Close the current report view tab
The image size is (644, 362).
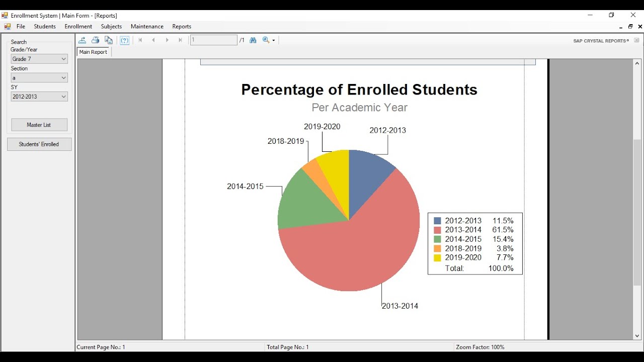(x=636, y=41)
